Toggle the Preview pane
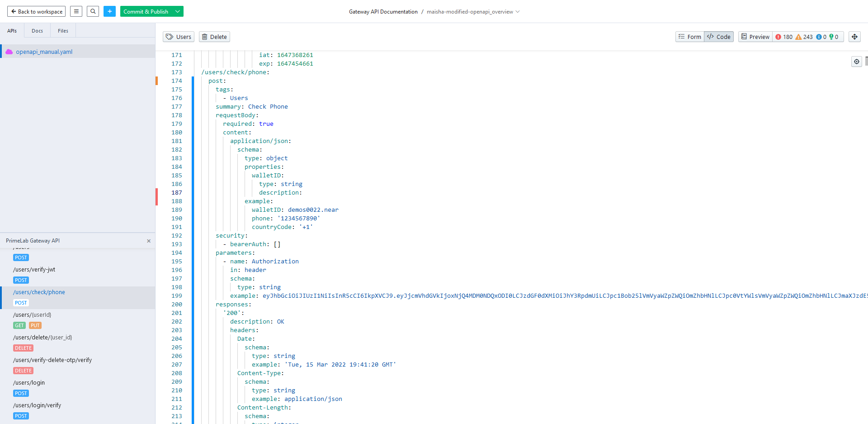868x424 pixels. tap(755, 37)
